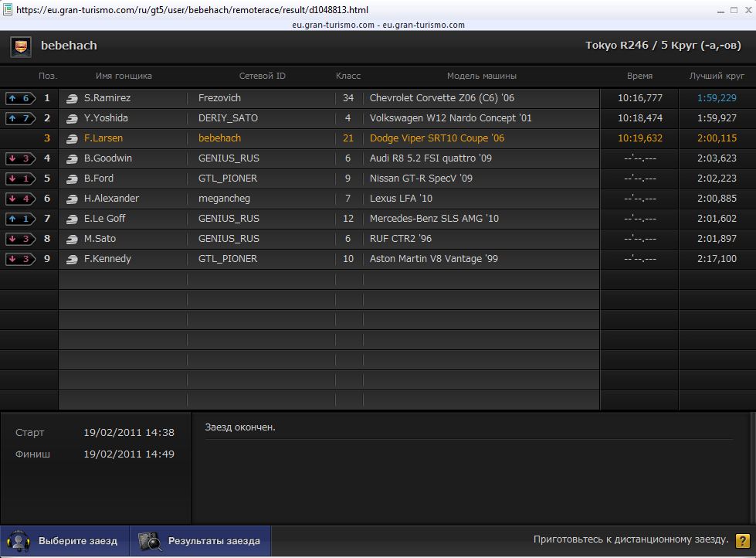The width and height of the screenshot is (756, 558).
Task: Click the Лучший круг column header
Action: pyautogui.click(x=717, y=76)
